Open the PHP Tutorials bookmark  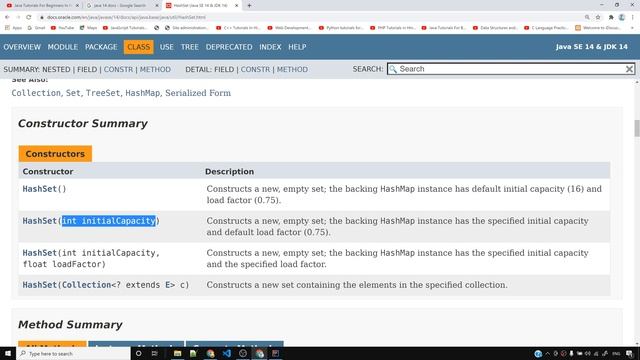tap(392, 28)
